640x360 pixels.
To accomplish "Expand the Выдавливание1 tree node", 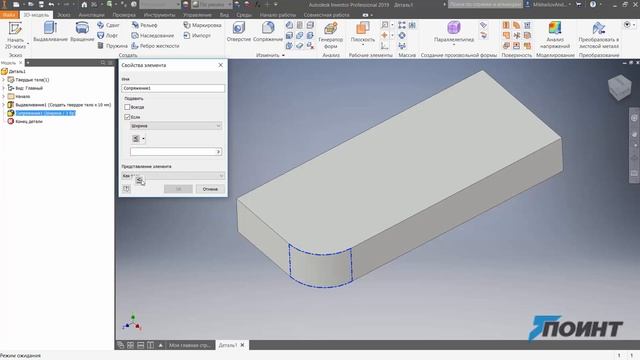I will point(4,105).
